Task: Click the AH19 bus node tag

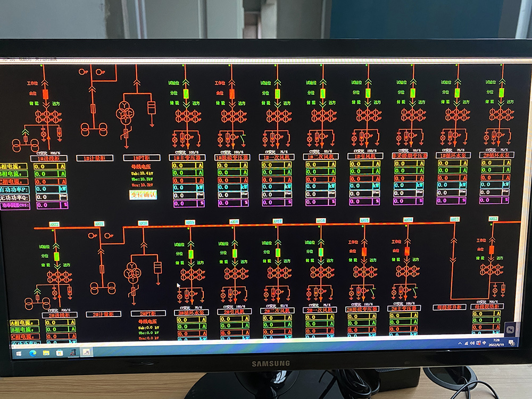Action: (190, 222)
